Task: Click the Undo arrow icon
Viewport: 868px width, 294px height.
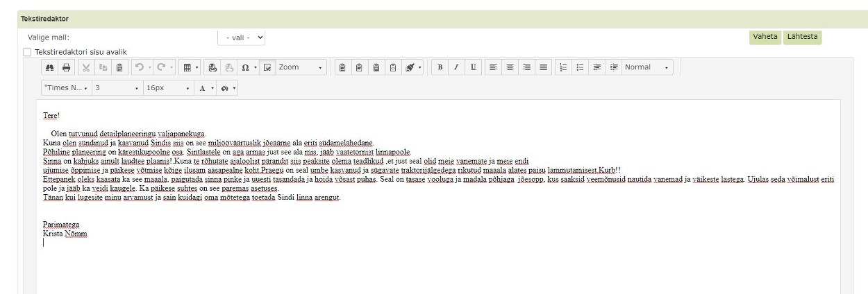Action: (x=138, y=68)
